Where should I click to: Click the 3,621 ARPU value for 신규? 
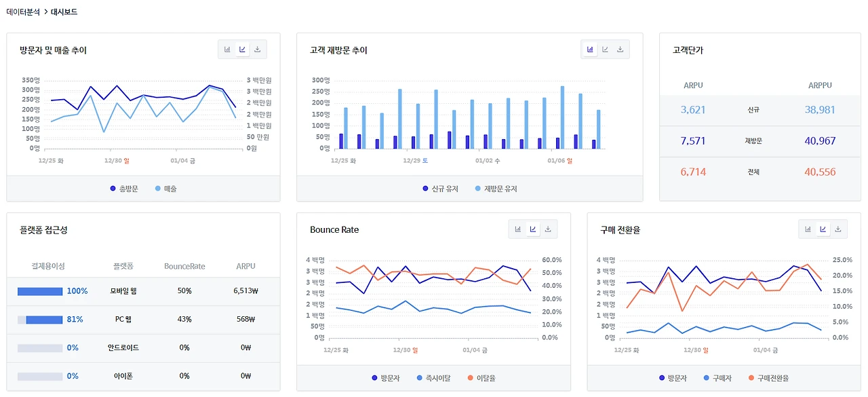[x=693, y=110]
